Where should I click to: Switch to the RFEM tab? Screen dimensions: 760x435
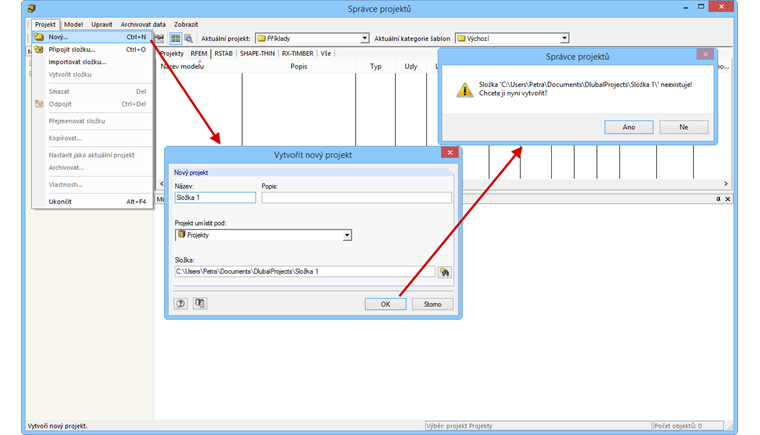click(199, 53)
